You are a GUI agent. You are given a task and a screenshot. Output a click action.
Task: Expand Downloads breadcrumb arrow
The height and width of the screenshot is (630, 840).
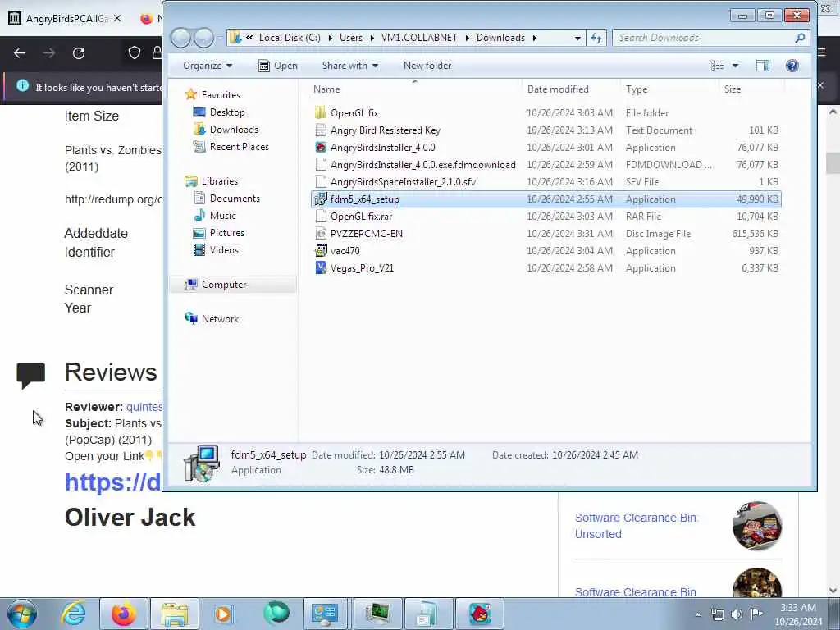(534, 38)
